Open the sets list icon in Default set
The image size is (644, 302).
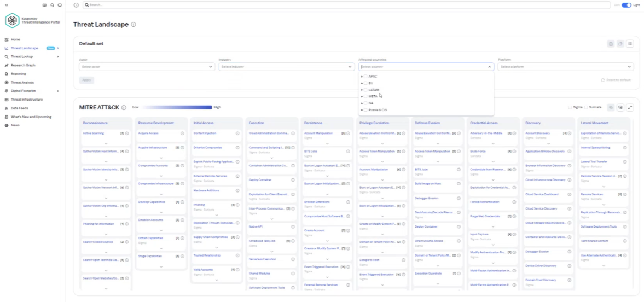[x=630, y=44]
